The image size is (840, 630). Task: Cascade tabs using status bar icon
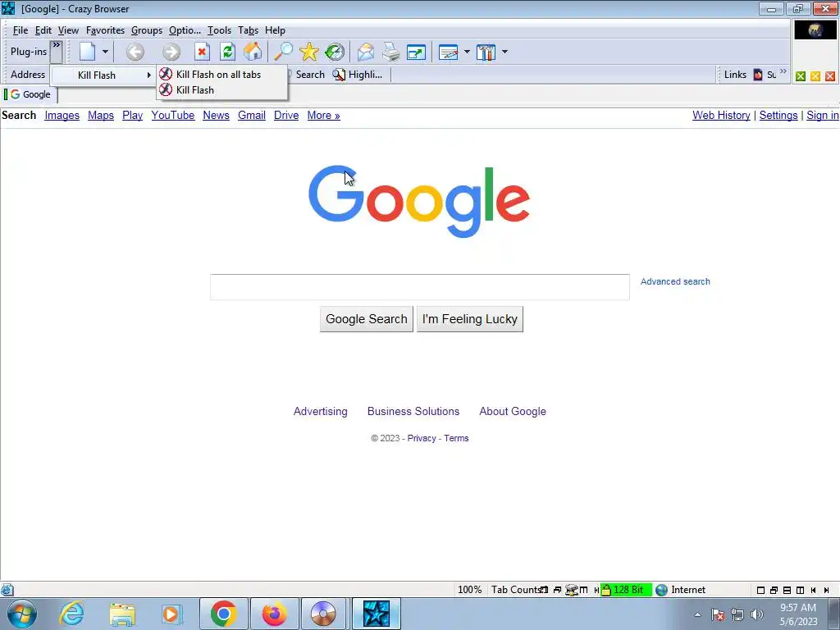(774, 591)
